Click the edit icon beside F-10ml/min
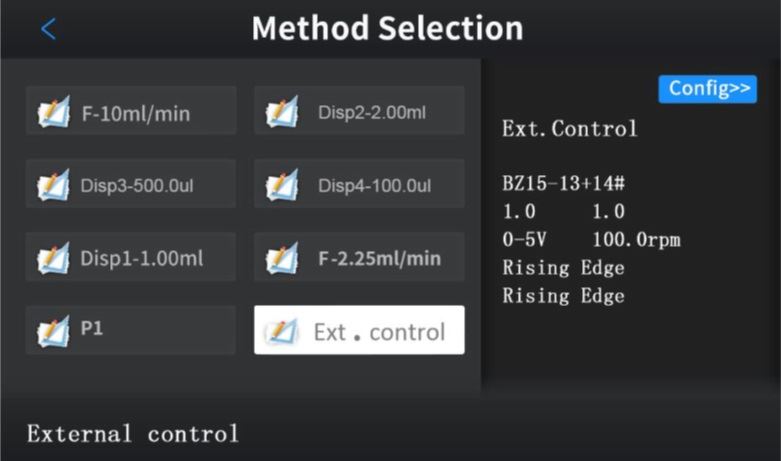Screen dimensions: 781x461 point(54,112)
